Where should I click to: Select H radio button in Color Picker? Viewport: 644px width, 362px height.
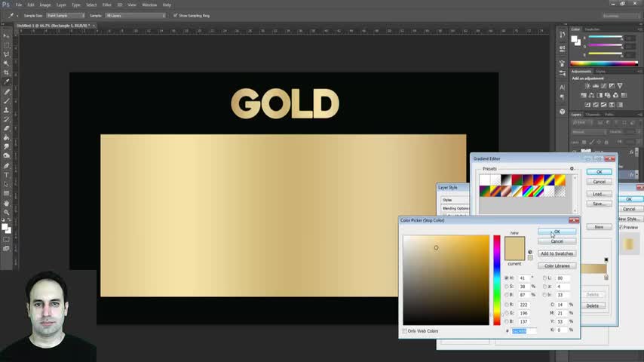507,278
